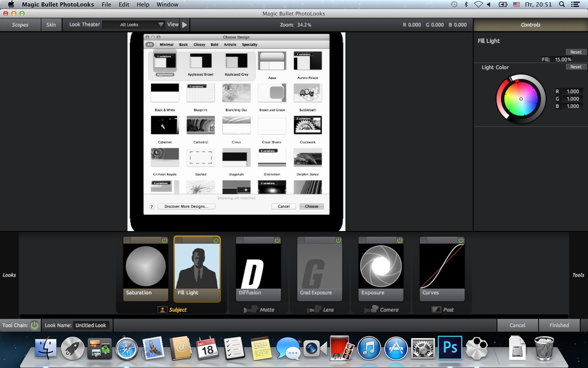The image size is (588, 368).
Task: Open Mail from the Dock
Action: pos(154,348)
